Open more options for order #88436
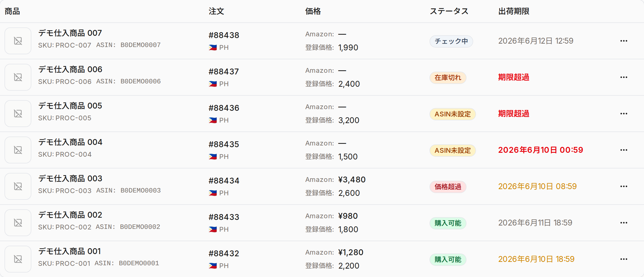 coord(624,114)
